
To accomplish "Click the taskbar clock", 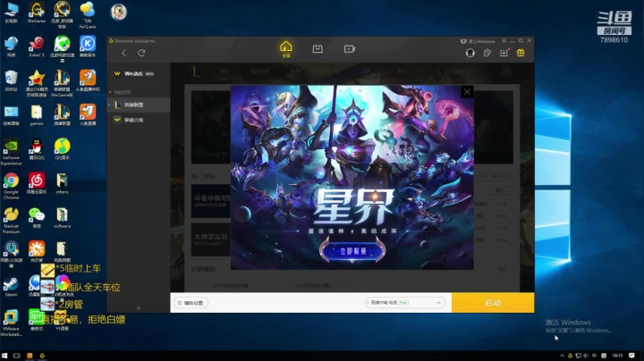I will 617,356.
